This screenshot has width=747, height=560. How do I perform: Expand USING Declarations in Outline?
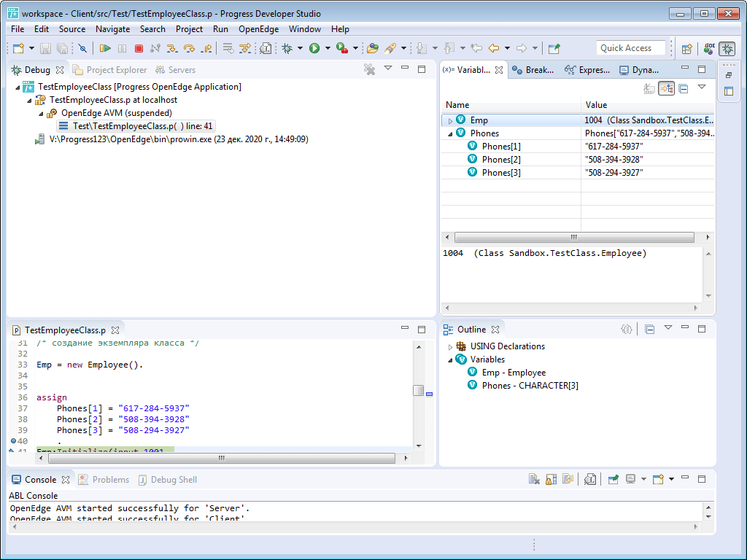450,347
